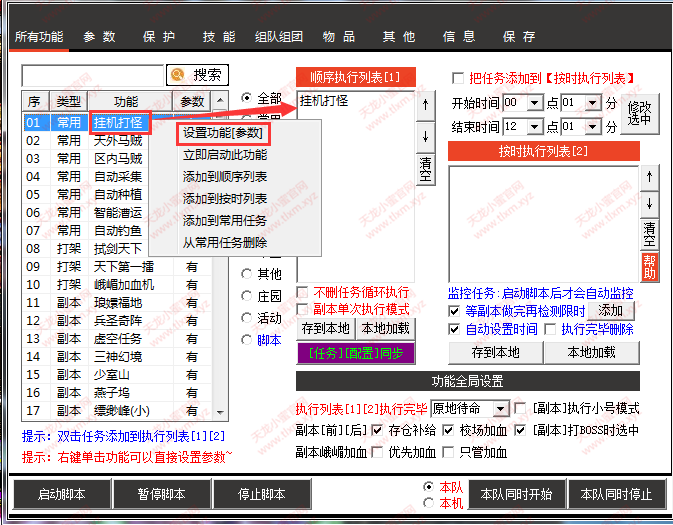673x525 pixels.
Task: Choose 立即启动此功能 from context menu
Action: 225,155
